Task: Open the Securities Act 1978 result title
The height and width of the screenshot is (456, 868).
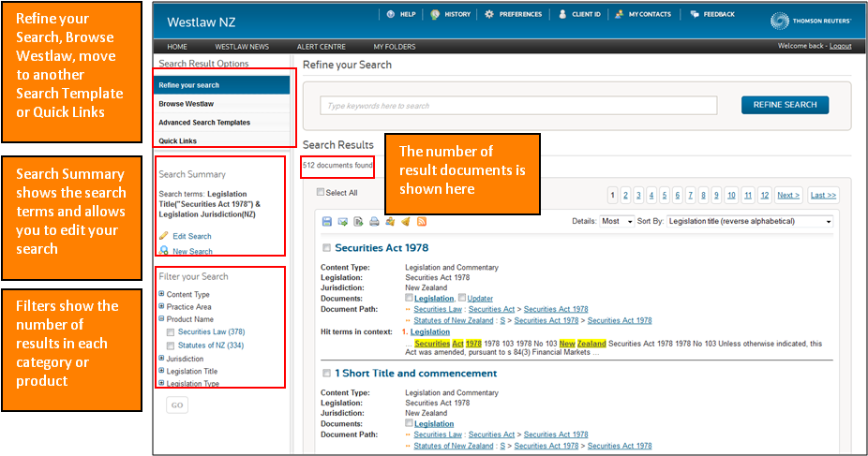Action: click(x=382, y=248)
